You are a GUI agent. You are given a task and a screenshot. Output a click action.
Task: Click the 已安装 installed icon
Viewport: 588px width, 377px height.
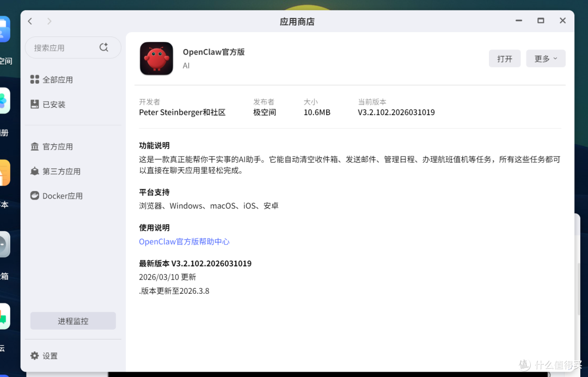[x=34, y=104]
